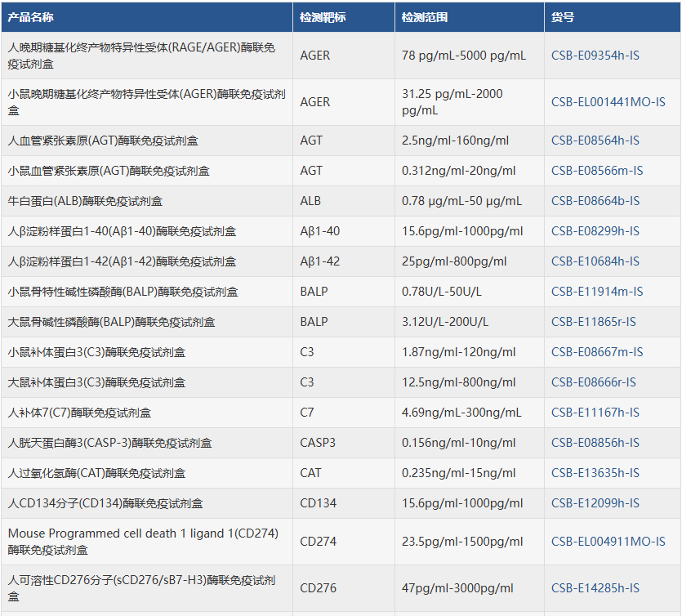
Task: Select product 人β淀粉样蛋白1-42(Aβ1-42)酶联免疫试剂盒
Action: click(122, 262)
